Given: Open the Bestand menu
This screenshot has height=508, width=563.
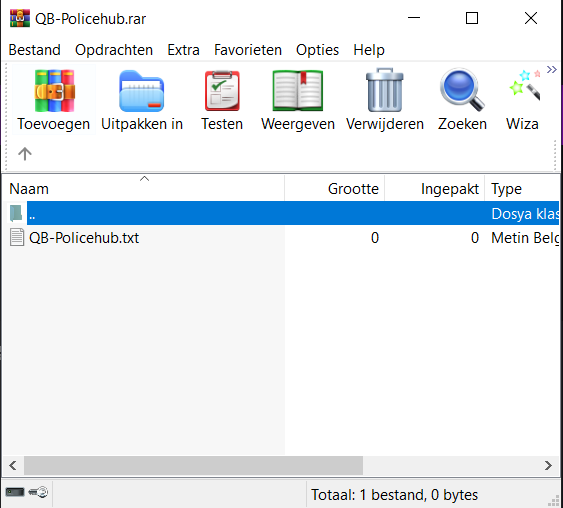Looking at the screenshot, I should click(x=34, y=50).
